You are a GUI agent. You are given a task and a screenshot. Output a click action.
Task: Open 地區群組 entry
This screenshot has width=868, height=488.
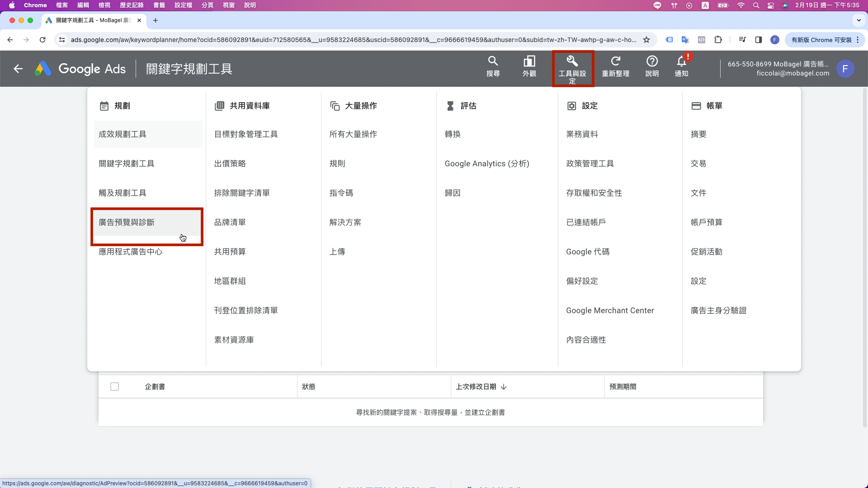[230, 281]
